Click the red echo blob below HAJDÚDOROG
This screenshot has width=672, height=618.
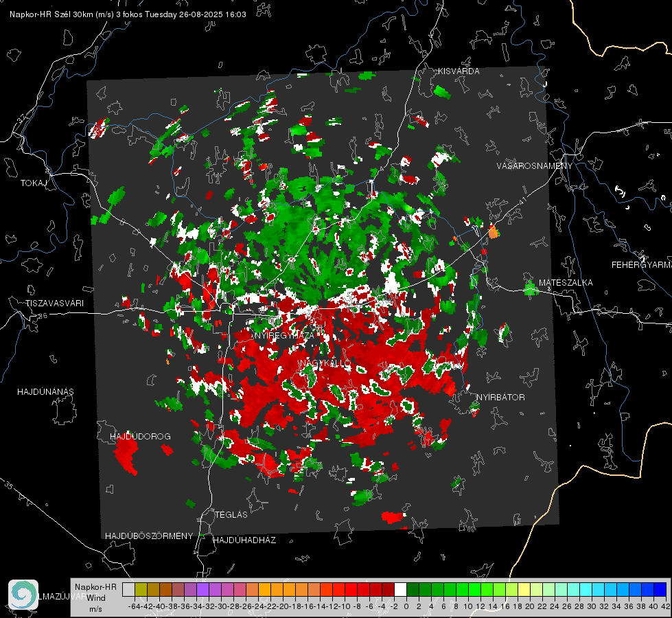pos(126,455)
